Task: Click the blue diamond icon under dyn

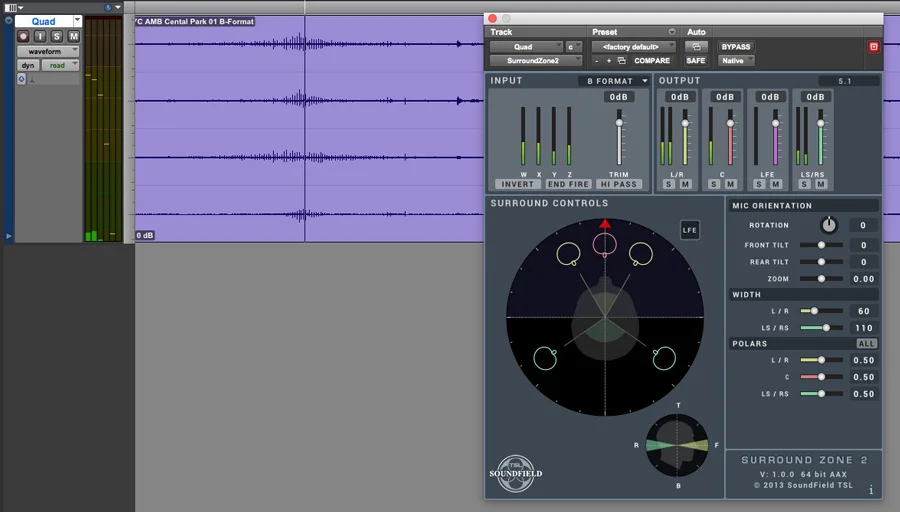Action: click(x=21, y=79)
